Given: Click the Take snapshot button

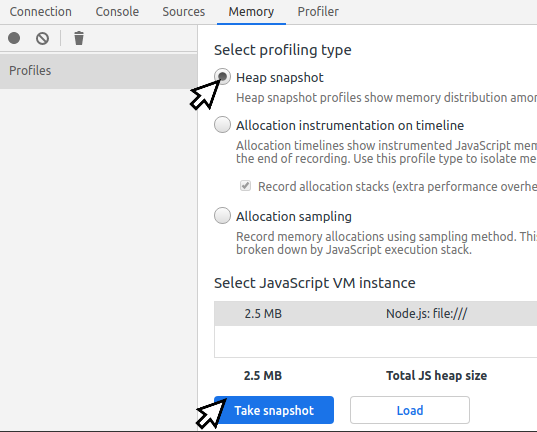Looking at the screenshot, I should click(x=274, y=410).
